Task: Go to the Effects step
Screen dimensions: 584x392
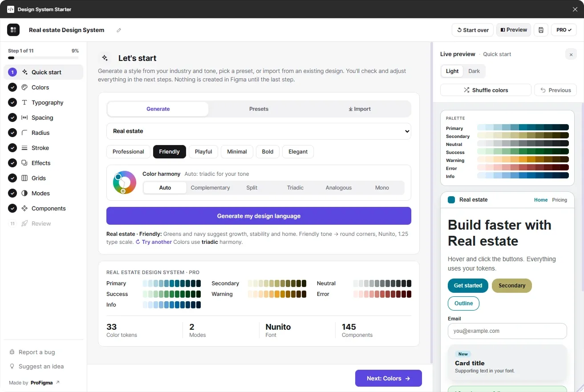Action: pos(44,163)
